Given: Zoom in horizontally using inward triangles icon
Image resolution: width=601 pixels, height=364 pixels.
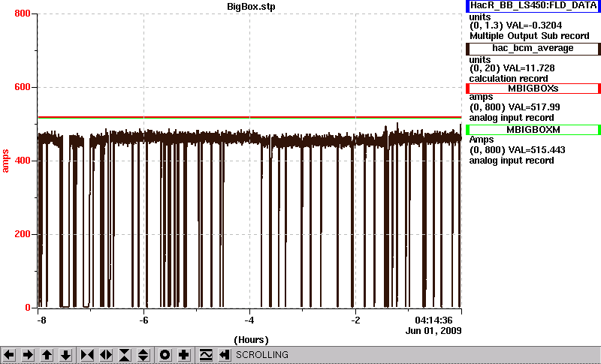Looking at the screenshot, I should (87, 355).
